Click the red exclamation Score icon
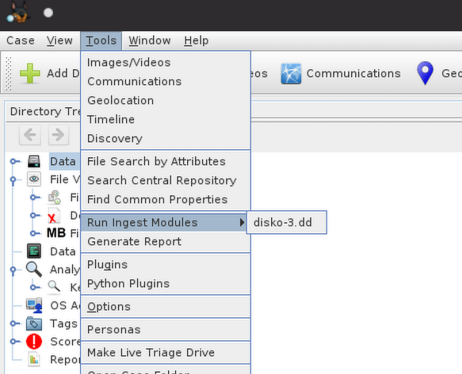Image resolution: width=462 pixels, height=374 pixels. point(34,341)
